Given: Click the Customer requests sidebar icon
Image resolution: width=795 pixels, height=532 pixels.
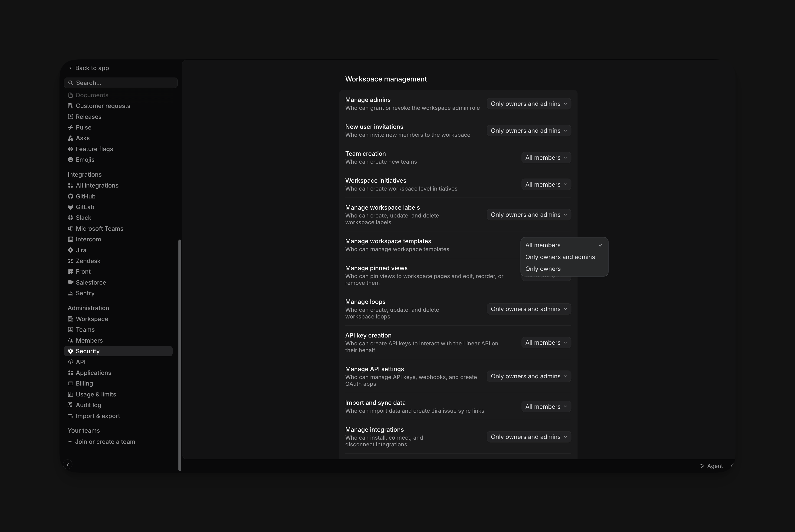Looking at the screenshot, I should 70,106.
